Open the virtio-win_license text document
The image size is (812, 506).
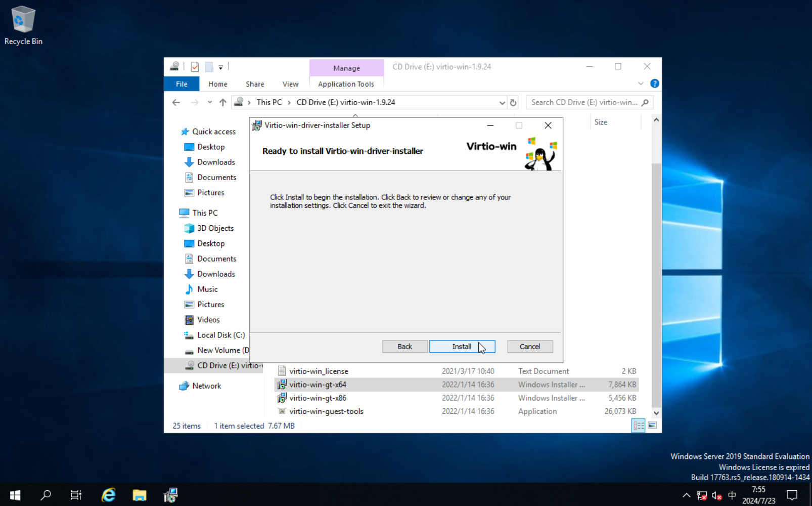[x=318, y=371]
